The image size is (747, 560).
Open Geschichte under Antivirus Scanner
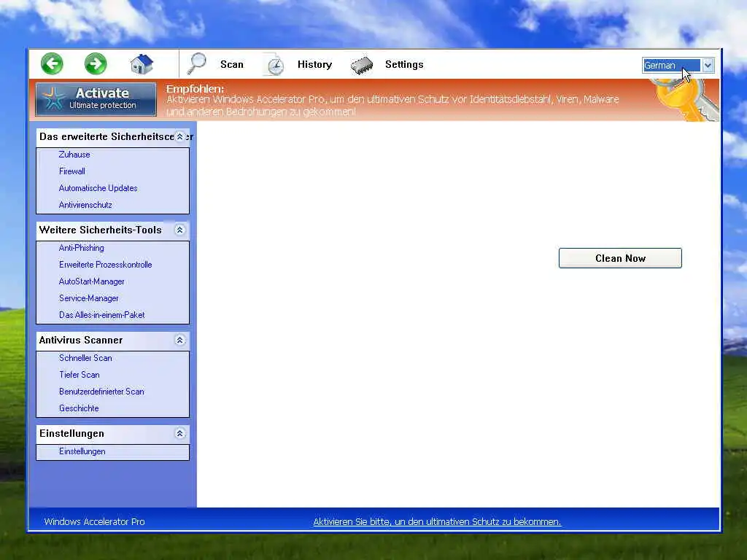(79, 408)
